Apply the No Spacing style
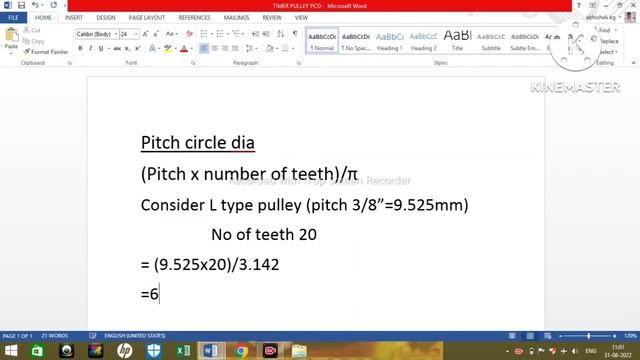 pos(356,41)
